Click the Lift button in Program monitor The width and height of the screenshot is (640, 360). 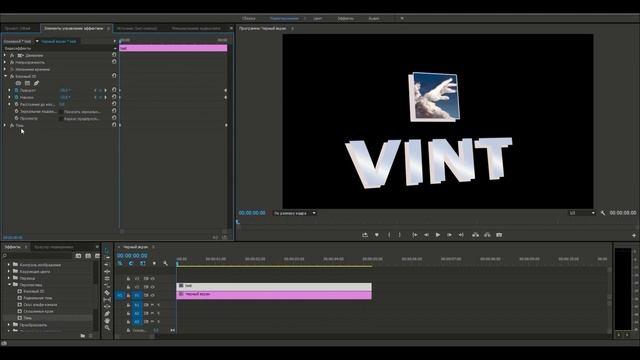tap(476, 235)
